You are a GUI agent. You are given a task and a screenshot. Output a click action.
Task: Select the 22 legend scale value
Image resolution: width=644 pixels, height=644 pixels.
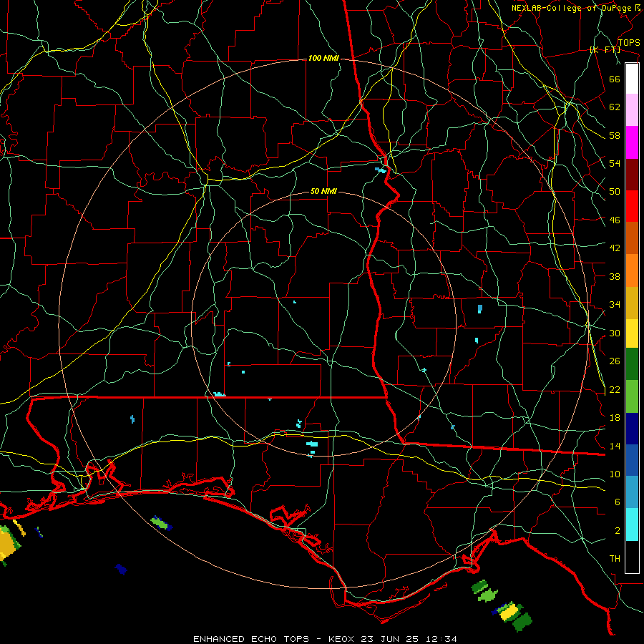tap(615, 389)
